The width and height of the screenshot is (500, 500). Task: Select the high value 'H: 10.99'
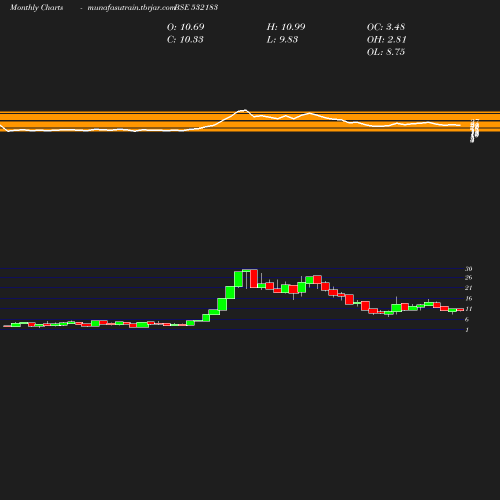coord(286,27)
